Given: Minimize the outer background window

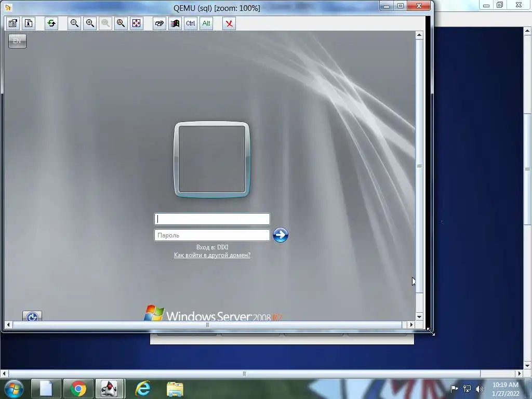Looking at the screenshot, I should [486, 5].
